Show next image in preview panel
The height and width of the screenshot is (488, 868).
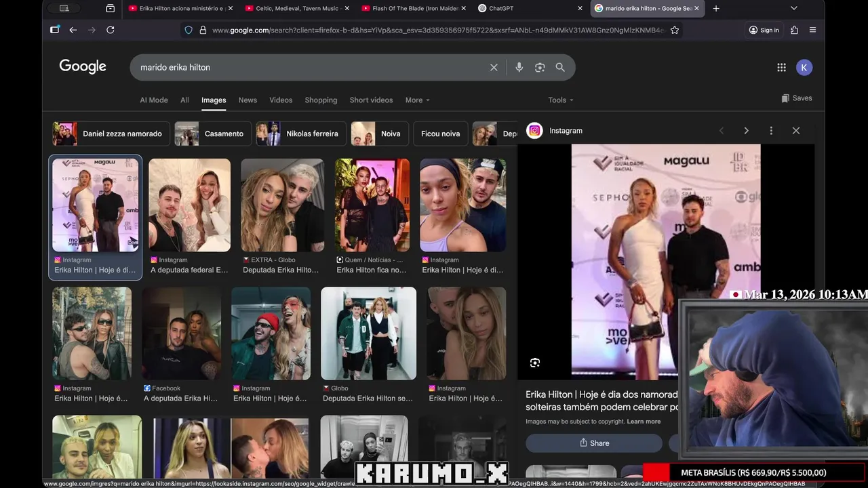[x=746, y=131]
